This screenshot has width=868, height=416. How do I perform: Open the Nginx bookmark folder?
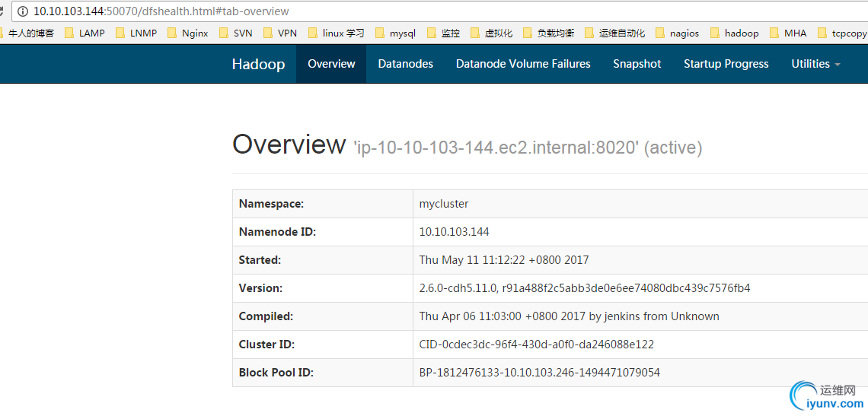point(187,33)
